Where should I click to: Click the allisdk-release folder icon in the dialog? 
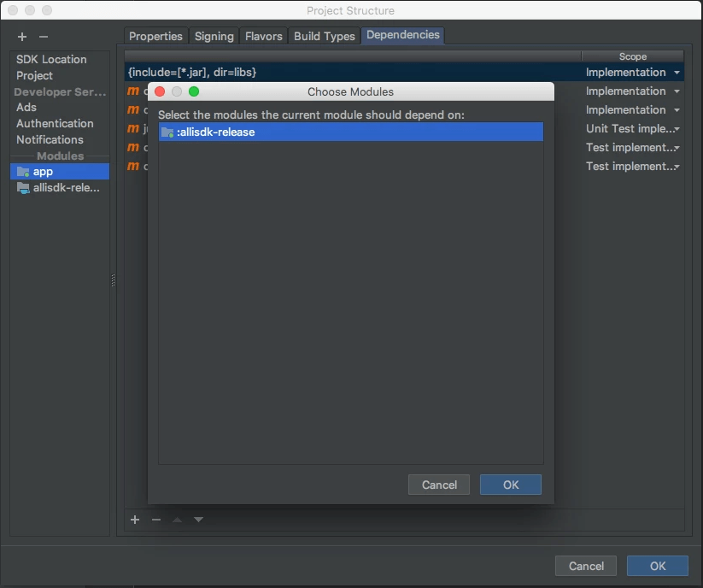[x=167, y=132]
